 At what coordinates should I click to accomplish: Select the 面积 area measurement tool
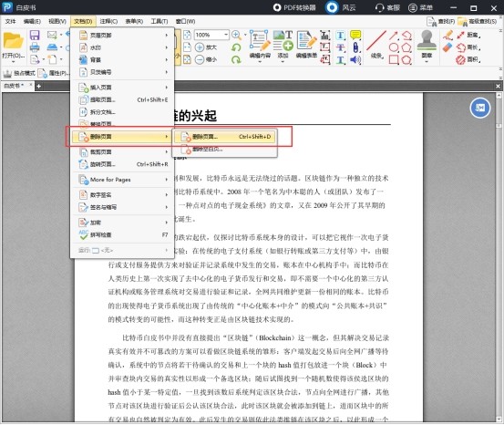[468, 59]
